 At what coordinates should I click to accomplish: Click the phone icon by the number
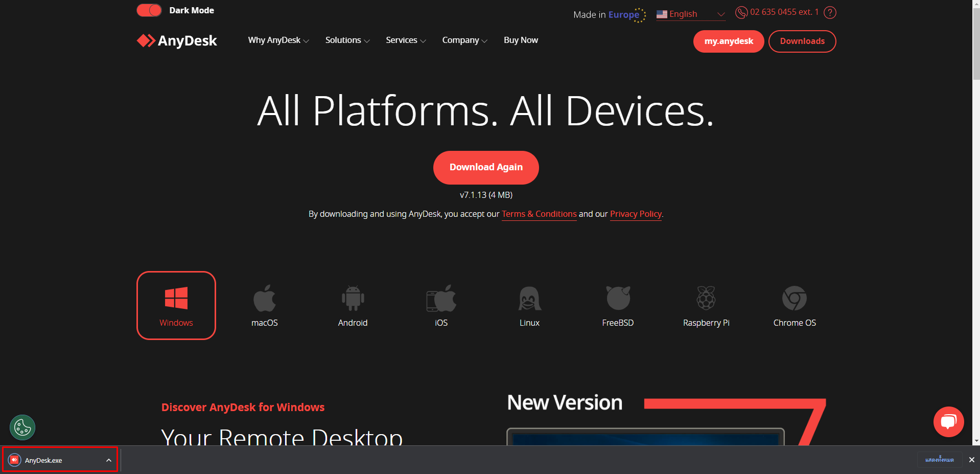click(741, 12)
